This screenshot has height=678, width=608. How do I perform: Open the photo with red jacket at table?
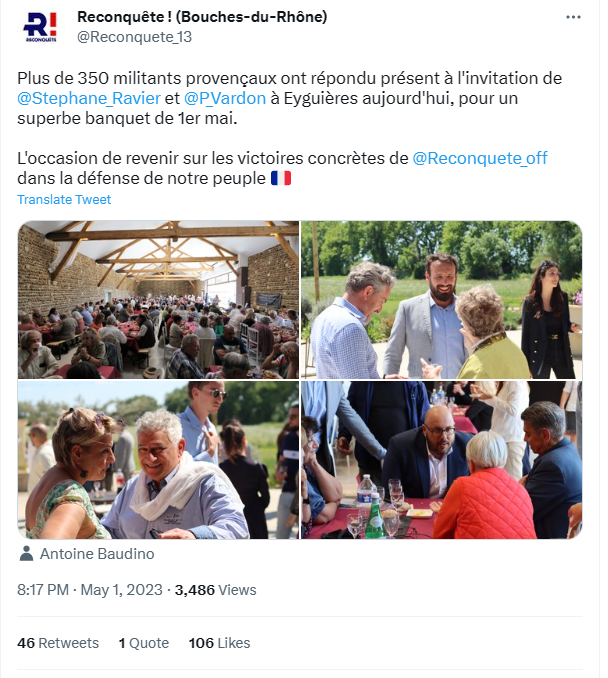[442, 460]
